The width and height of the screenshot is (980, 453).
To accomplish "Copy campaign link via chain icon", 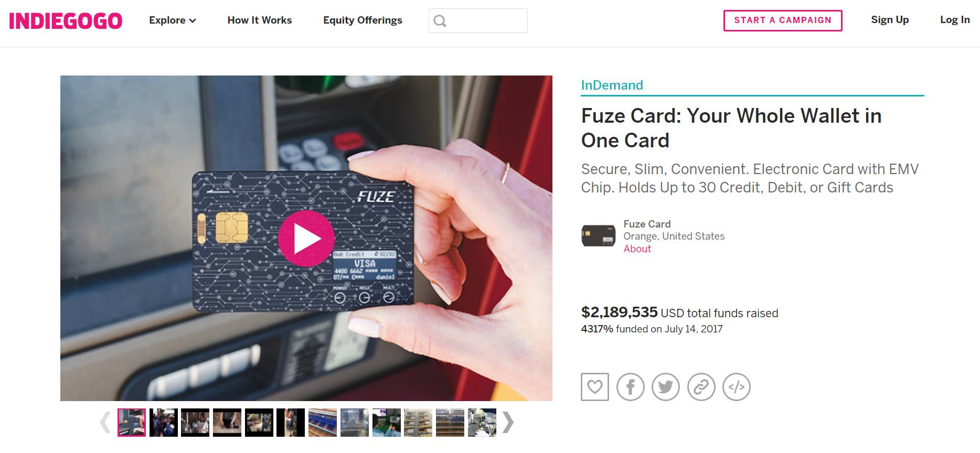I will click(x=701, y=387).
